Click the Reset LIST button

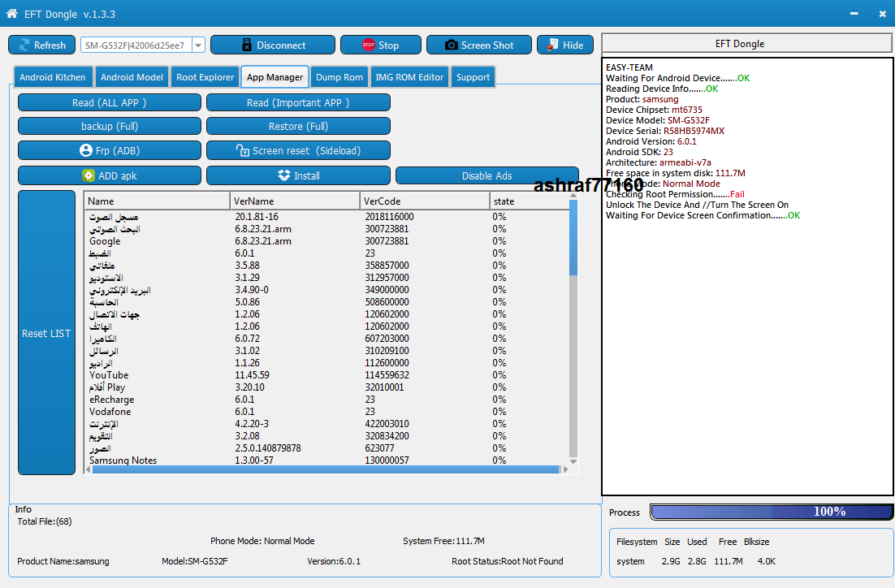tap(46, 333)
